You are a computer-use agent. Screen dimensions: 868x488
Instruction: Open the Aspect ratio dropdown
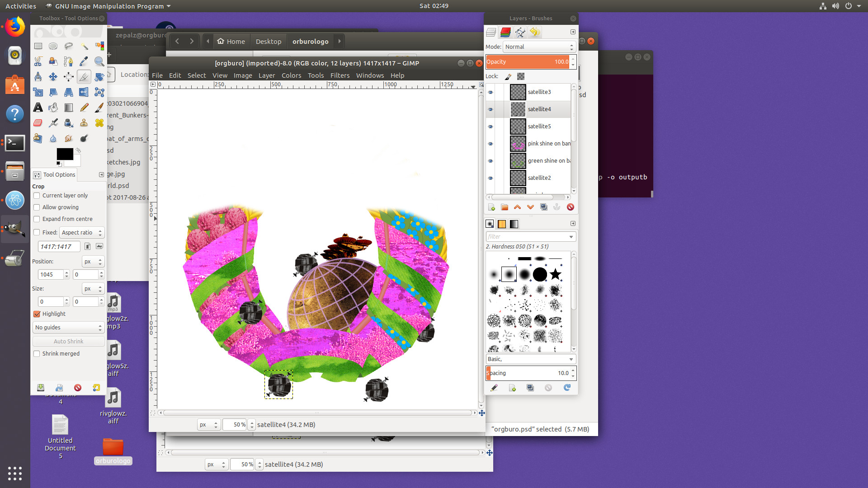point(82,233)
